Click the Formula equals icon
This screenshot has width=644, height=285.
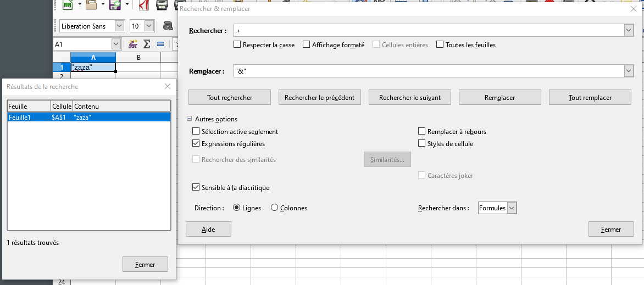pyautogui.click(x=160, y=44)
